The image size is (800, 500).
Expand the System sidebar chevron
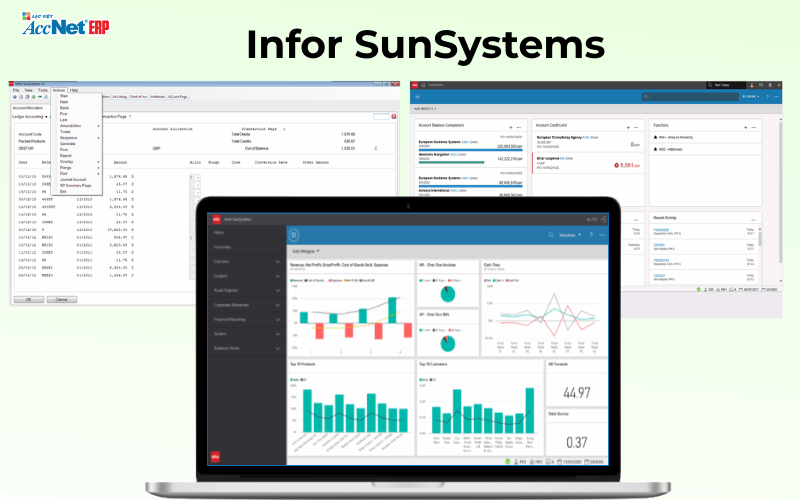pos(278,334)
